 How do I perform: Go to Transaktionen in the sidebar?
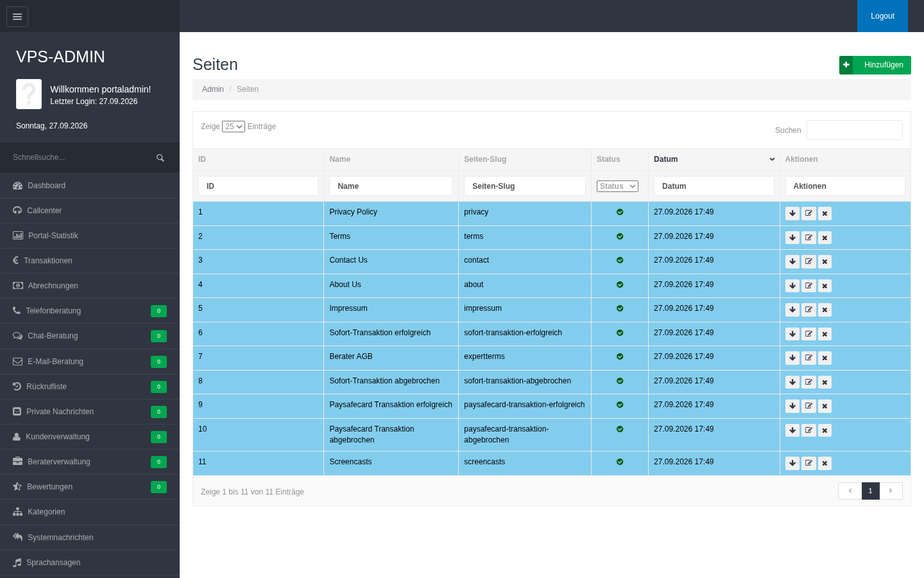(90, 261)
